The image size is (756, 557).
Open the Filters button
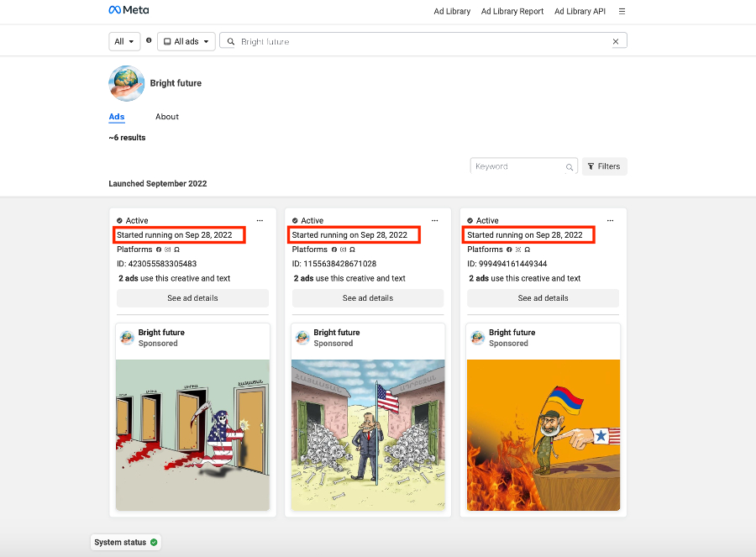click(604, 166)
